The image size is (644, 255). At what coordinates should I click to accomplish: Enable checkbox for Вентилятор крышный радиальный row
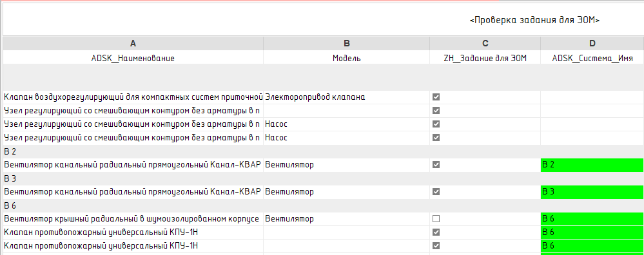pos(436,219)
